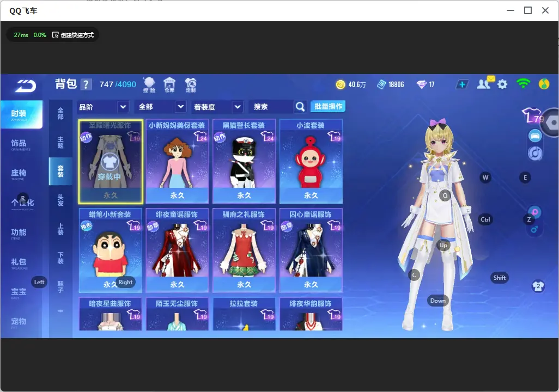The width and height of the screenshot is (559, 392).
Task: Select the 拉拉套装 outfit card
Action: [244, 314]
